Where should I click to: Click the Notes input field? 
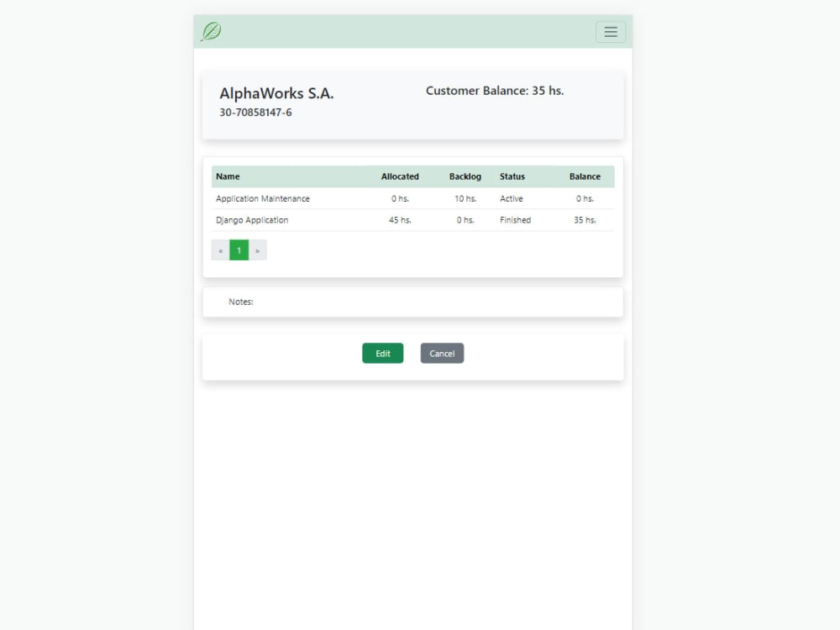pos(412,302)
